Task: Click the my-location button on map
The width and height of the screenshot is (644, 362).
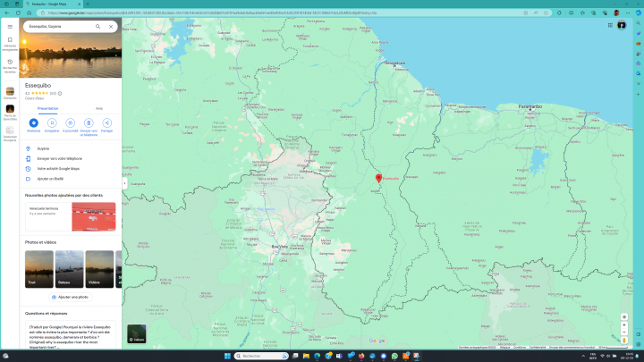Action: [624, 316]
